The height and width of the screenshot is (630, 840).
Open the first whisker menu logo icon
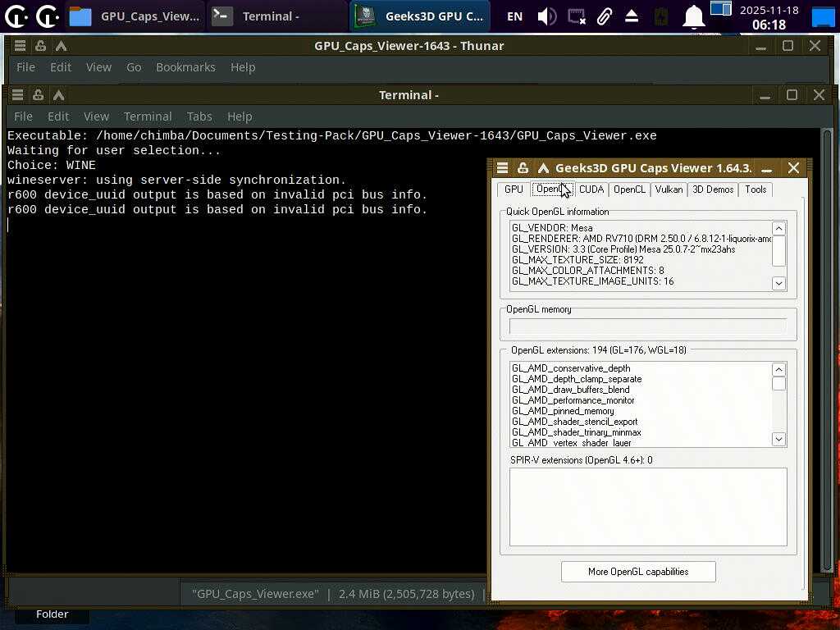coord(16,16)
